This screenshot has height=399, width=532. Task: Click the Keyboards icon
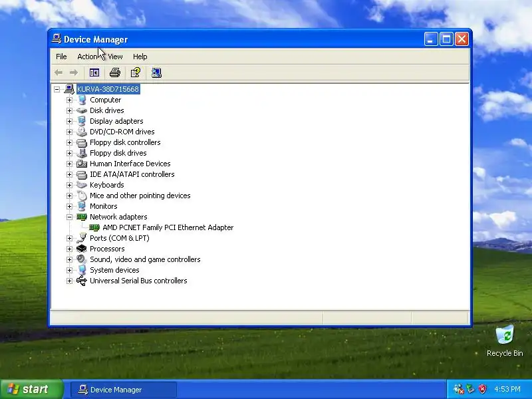pos(82,185)
